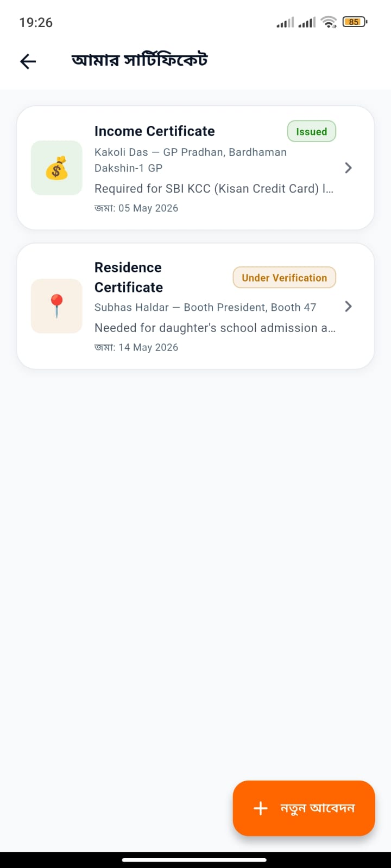The height and width of the screenshot is (868, 391).
Task: Select Kakoli Das GP Pradhan text
Action: point(191,160)
